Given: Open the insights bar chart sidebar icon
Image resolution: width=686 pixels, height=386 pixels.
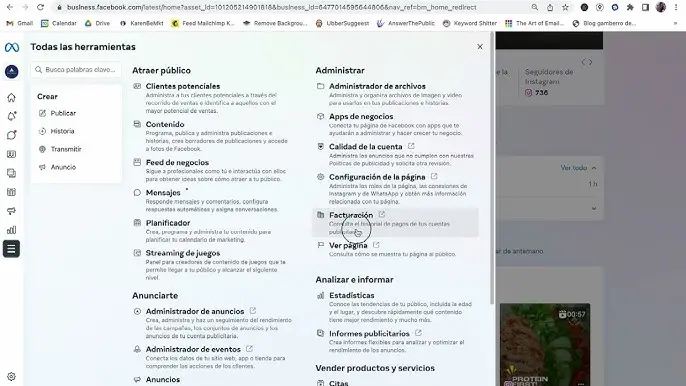Looking at the screenshot, I should (11, 230).
